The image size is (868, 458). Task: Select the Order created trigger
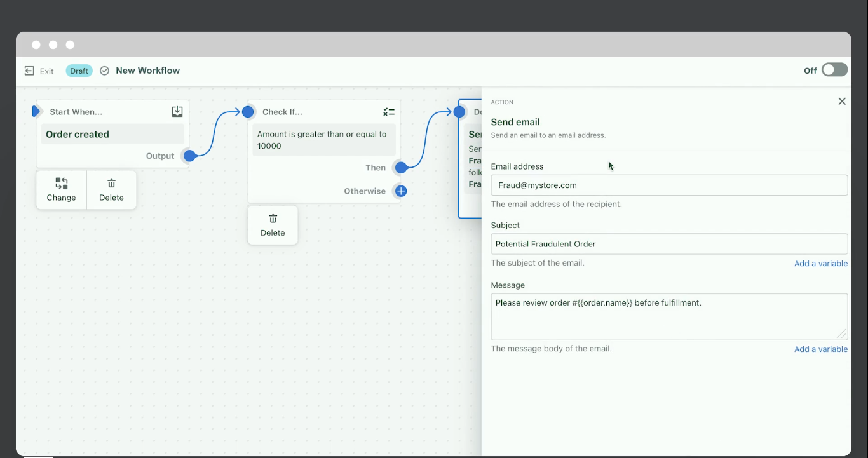tap(113, 134)
